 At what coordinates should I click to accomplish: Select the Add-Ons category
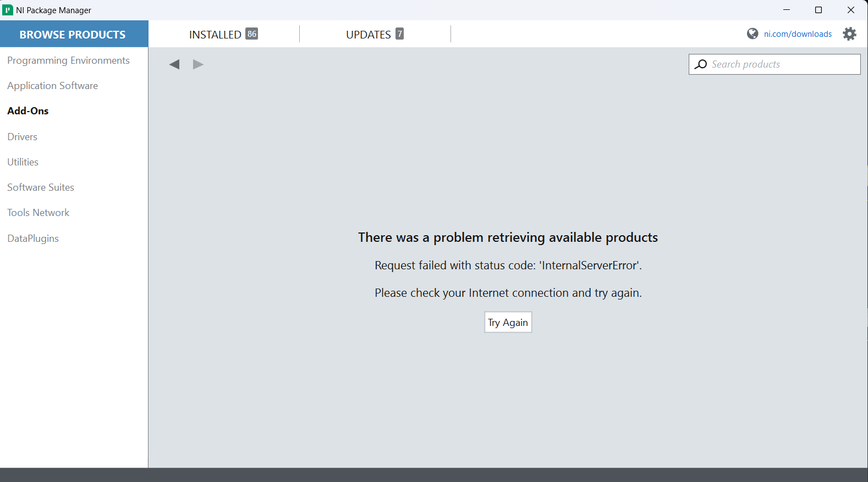[x=28, y=111]
